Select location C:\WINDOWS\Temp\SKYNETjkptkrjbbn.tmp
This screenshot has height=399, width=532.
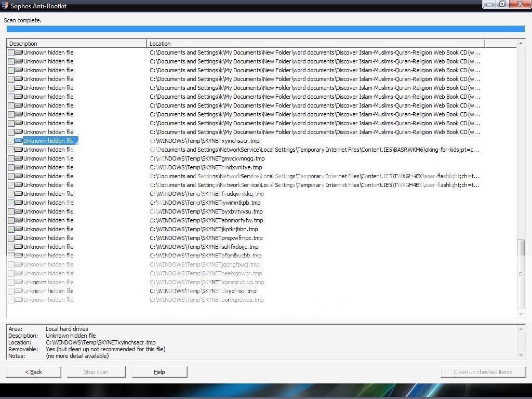(204, 229)
